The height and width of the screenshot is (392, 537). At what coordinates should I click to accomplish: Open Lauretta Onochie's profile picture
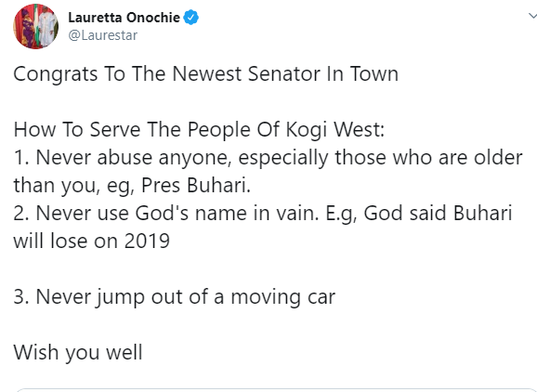(x=35, y=26)
